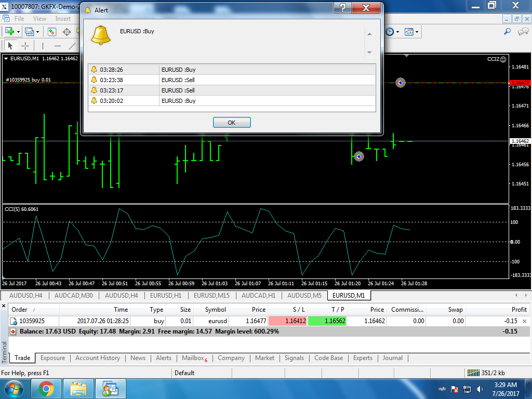Click the New Chart icon with green plus
The image size is (532, 399).
point(9,32)
